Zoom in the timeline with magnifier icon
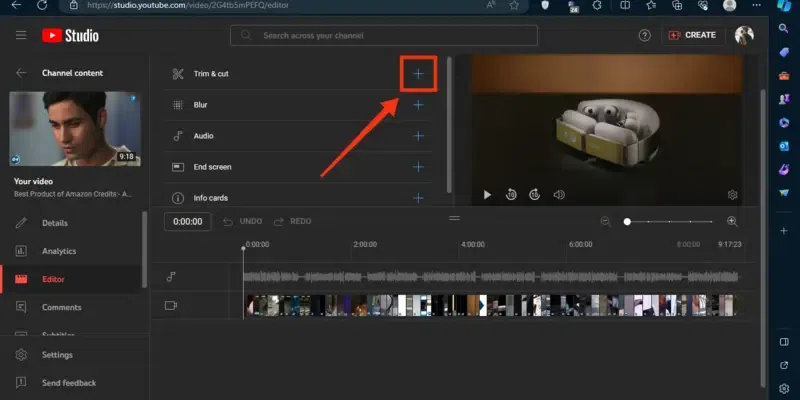The width and height of the screenshot is (800, 400). [x=732, y=222]
